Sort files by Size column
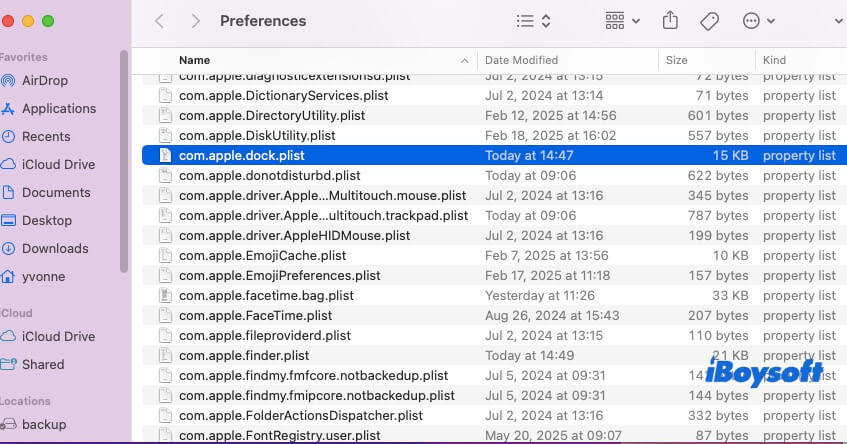847x444 pixels. tap(677, 60)
